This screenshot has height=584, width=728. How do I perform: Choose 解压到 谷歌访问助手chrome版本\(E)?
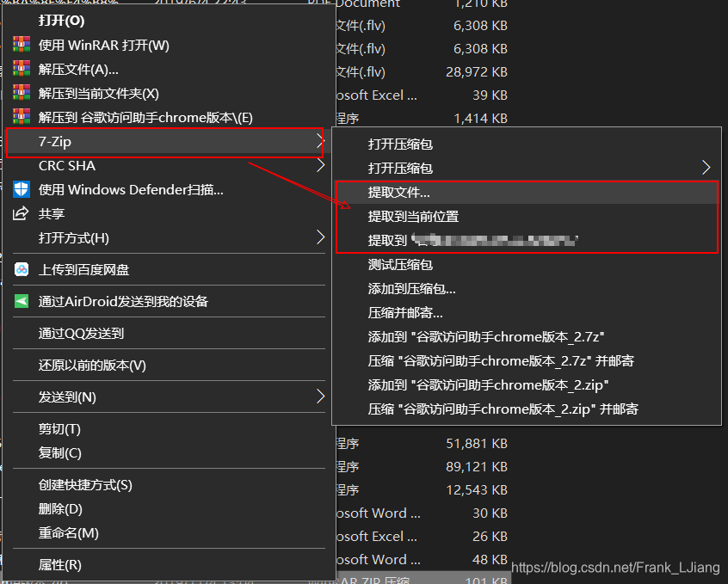pos(169,118)
